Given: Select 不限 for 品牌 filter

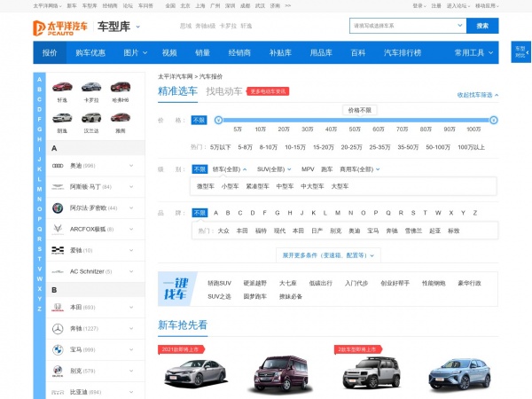Looking at the screenshot, I should [x=199, y=213].
